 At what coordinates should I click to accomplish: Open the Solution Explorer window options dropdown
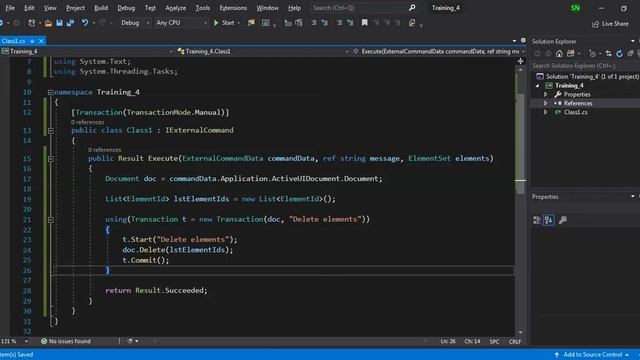tap(633, 41)
